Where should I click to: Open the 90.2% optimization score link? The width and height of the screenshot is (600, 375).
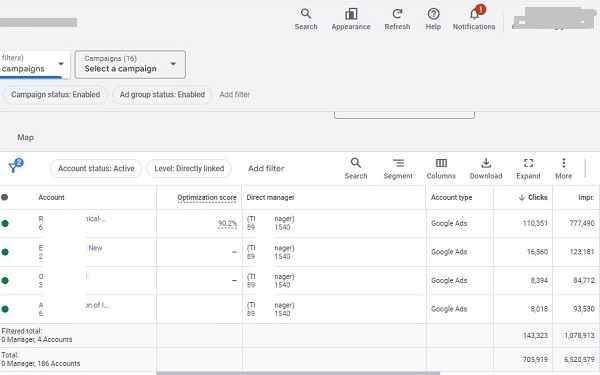(227, 223)
